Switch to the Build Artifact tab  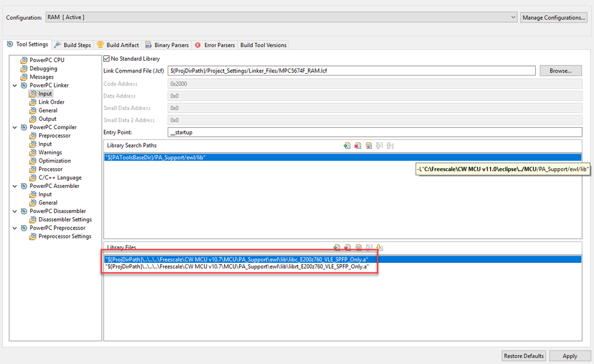118,45
